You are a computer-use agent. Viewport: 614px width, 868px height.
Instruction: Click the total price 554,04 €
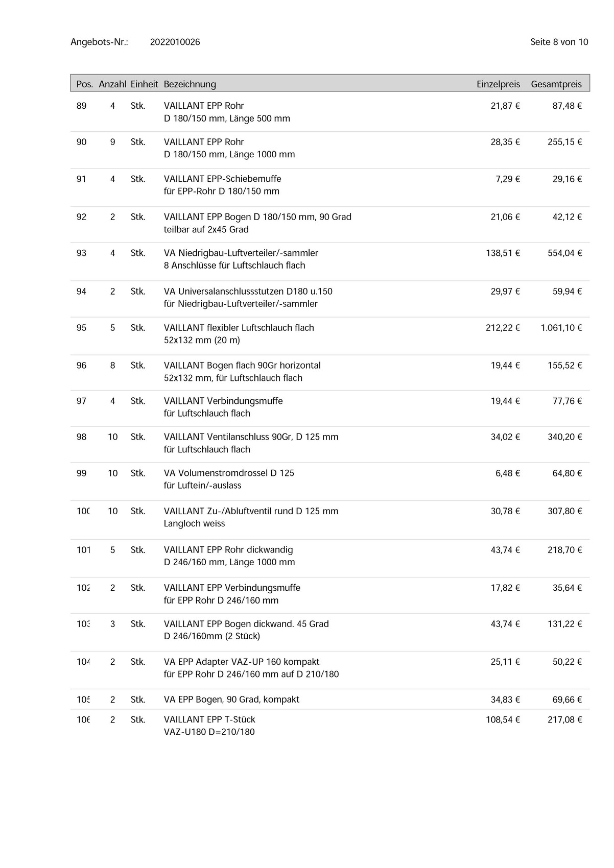tap(564, 253)
